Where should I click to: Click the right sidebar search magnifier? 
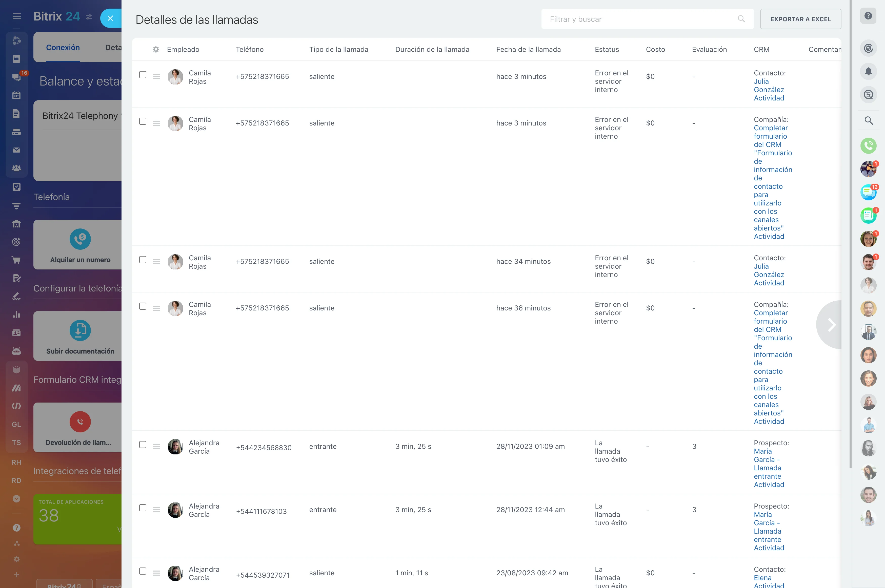pyautogui.click(x=868, y=121)
